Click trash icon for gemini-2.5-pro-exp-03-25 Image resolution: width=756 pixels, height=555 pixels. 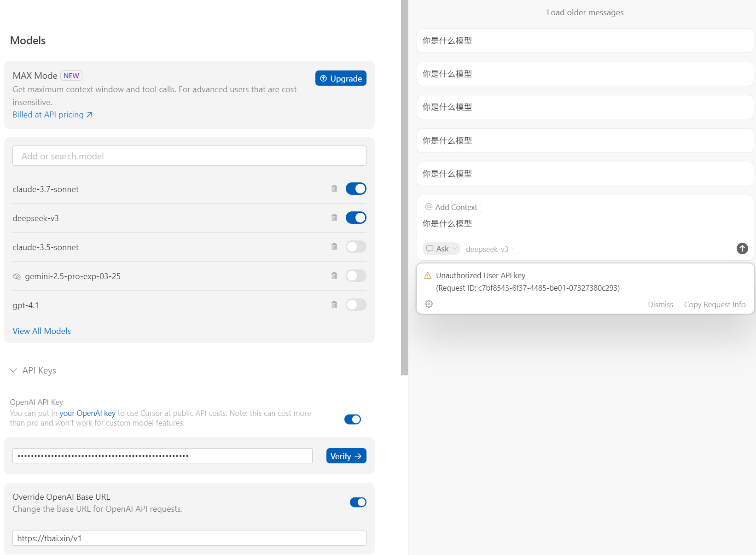point(334,276)
